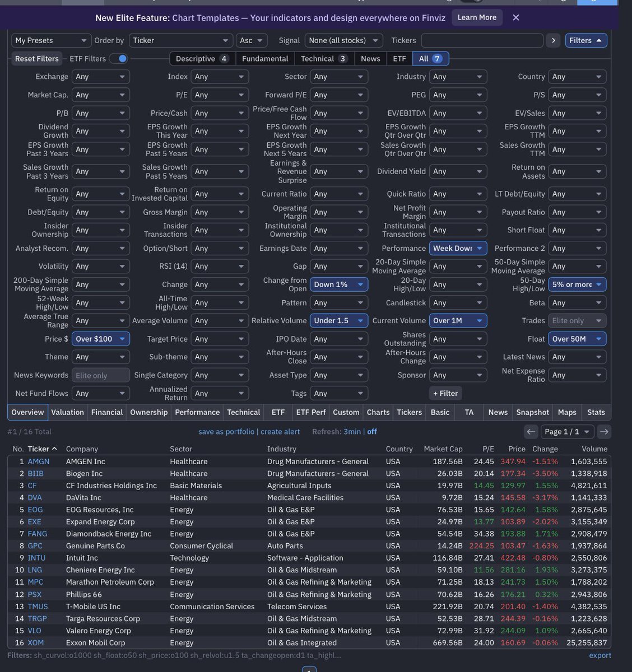632x672 pixels.
Task: Close the Elite Feature banner
Action: 516,17
